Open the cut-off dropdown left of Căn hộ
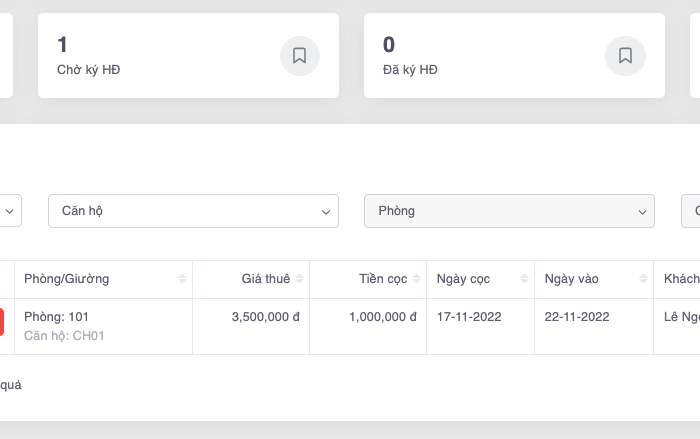Screen dimensions: 700x439 coord(10,211)
